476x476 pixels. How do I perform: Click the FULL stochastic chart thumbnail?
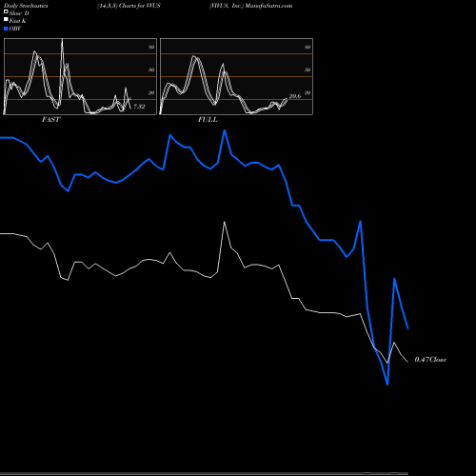[x=236, y=76]
